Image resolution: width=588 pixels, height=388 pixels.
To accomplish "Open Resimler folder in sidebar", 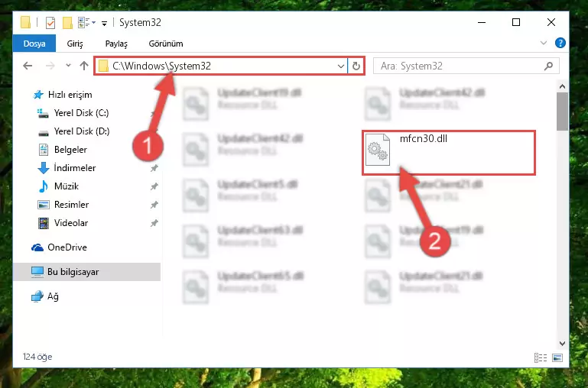I will 71,205.
